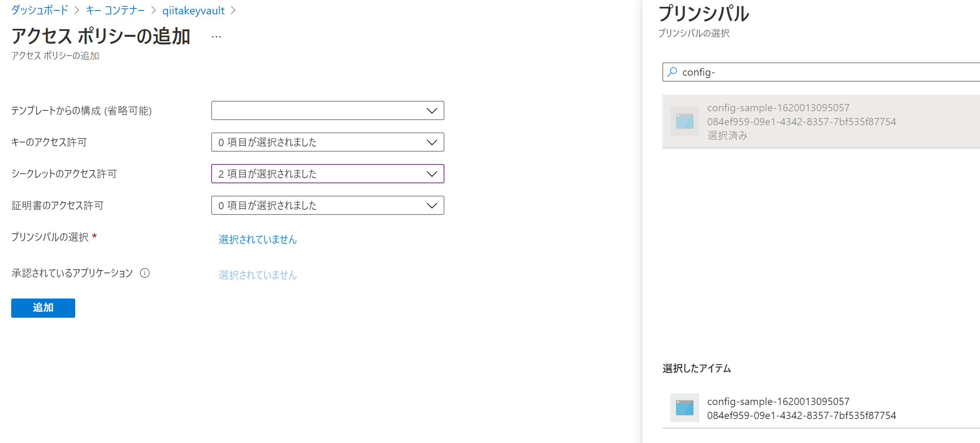980x443 pixels.
Task: Click chevron arrow of template dropdown
Action: point(432,110)
